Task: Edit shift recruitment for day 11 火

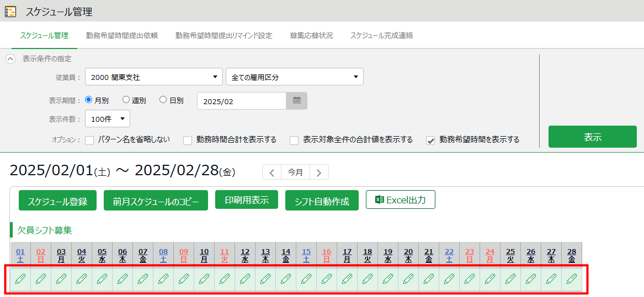Action: coord(225,279)
